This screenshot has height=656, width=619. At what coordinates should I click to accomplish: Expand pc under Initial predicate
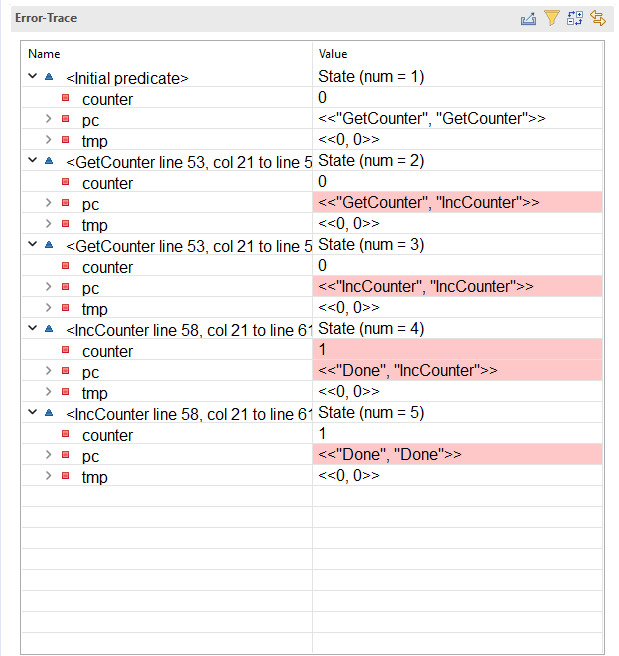point(49,118)
